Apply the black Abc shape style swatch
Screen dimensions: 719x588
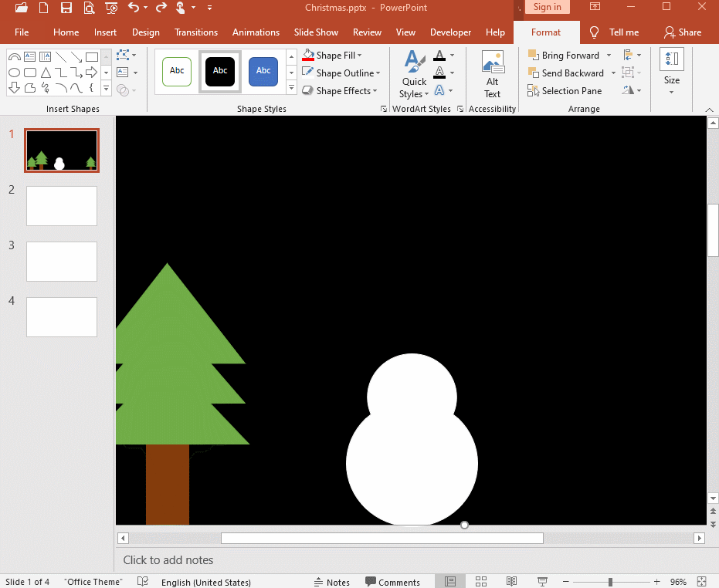point(220,71)
